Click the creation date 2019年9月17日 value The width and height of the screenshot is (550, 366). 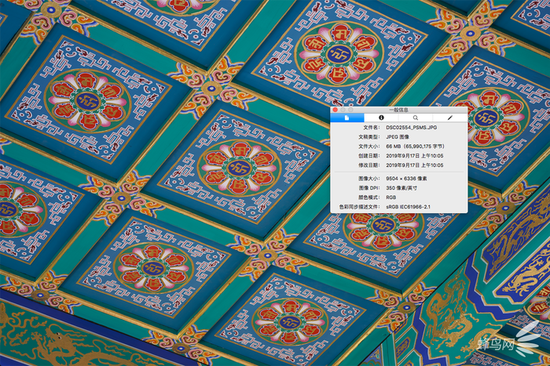coord(415,156)
